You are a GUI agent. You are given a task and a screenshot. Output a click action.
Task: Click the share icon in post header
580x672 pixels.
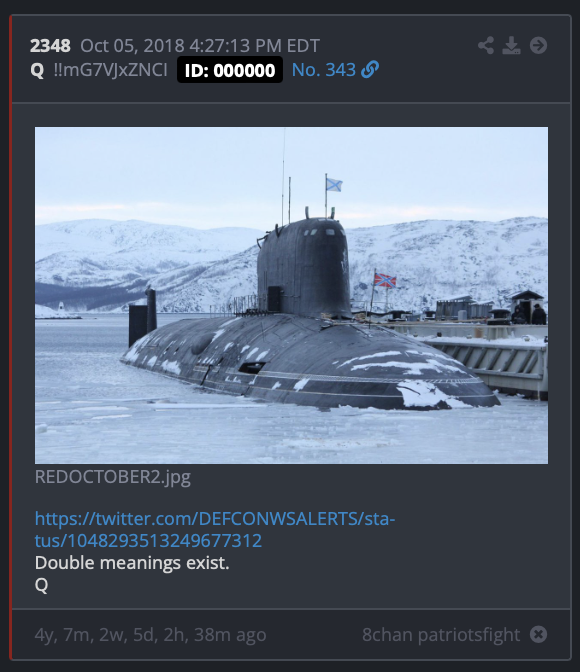tap(486, 45)
